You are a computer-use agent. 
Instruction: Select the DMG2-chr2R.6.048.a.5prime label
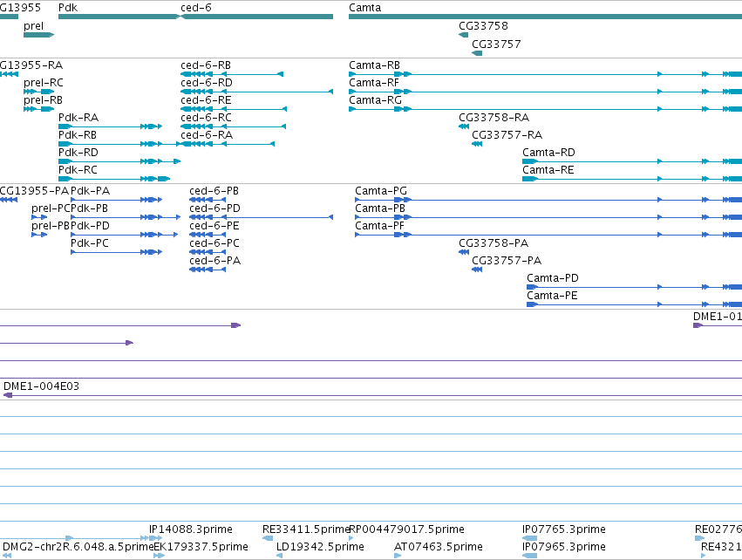(78, 547)
